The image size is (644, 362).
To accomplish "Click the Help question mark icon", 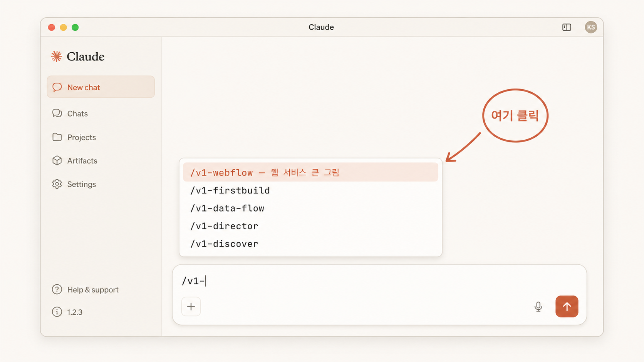I will (57, 289).
